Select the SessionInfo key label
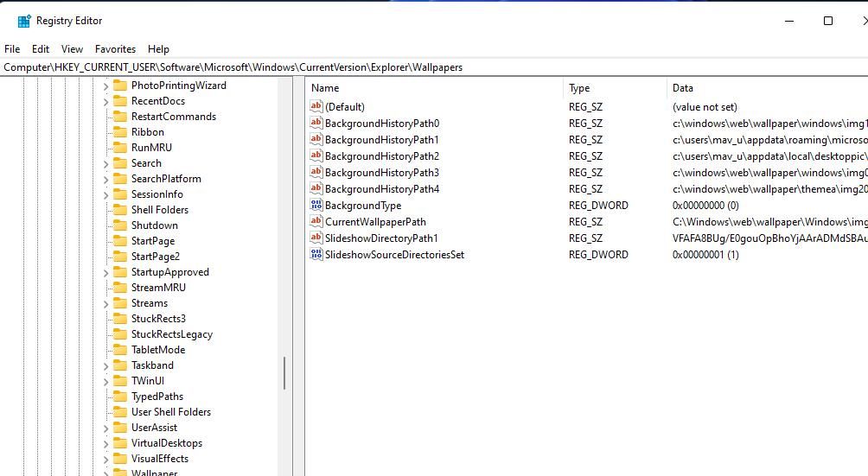Image resolution: width=868 pixels, height=476 pixels. [x=156, y=194]
